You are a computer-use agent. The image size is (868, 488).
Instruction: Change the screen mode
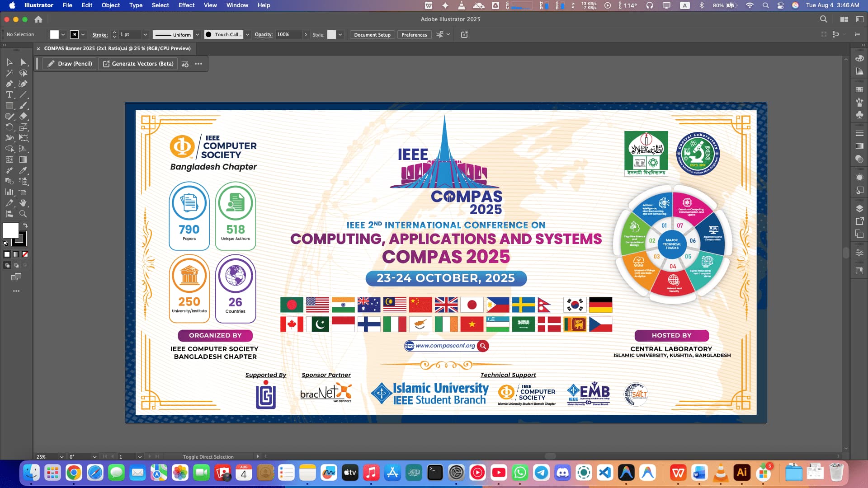16,277
